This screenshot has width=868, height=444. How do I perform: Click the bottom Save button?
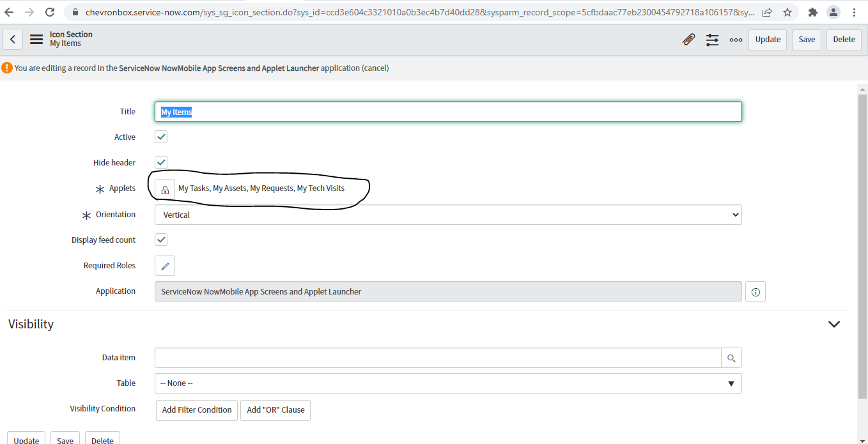click(65, 438)
